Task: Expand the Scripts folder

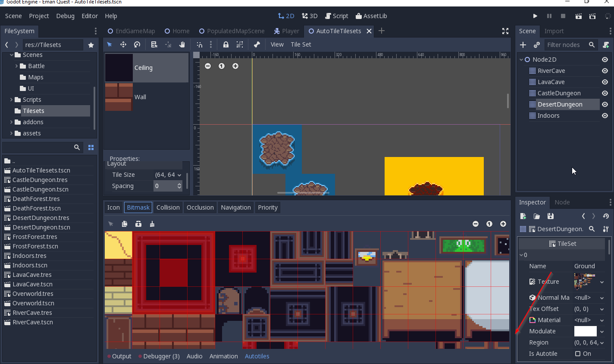Action: click(x=11, y=100)
